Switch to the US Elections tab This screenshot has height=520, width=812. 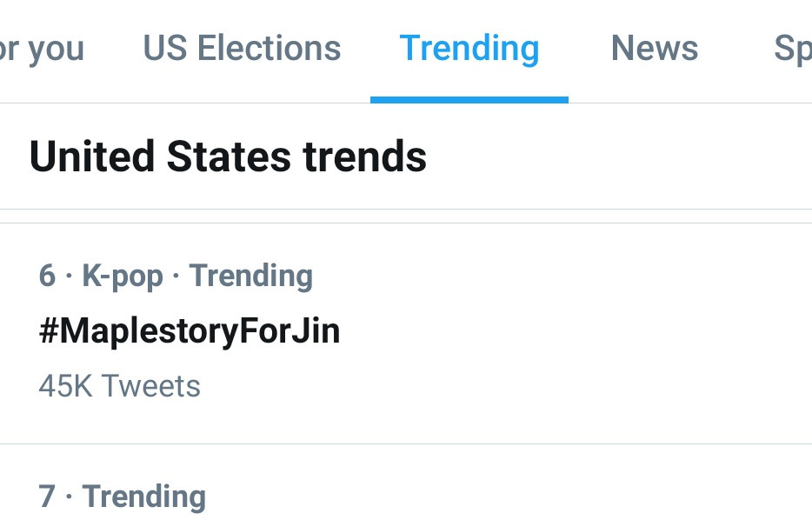tap(242, 49)
